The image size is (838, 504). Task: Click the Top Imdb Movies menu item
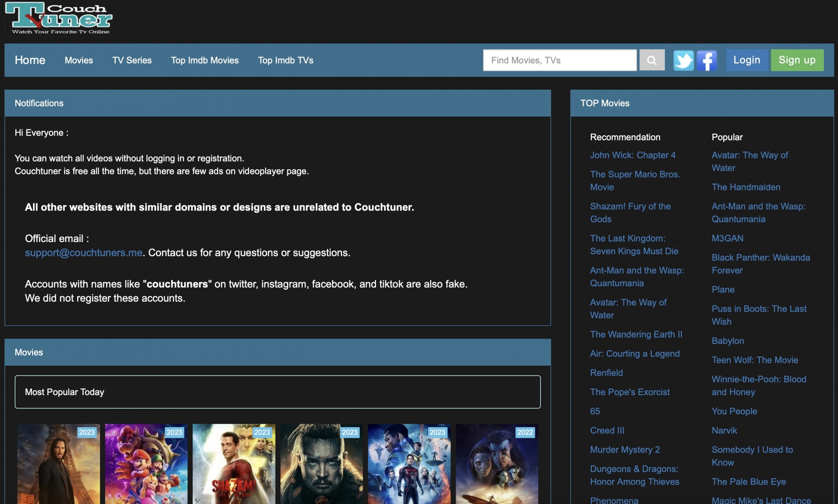click(205, 59)
